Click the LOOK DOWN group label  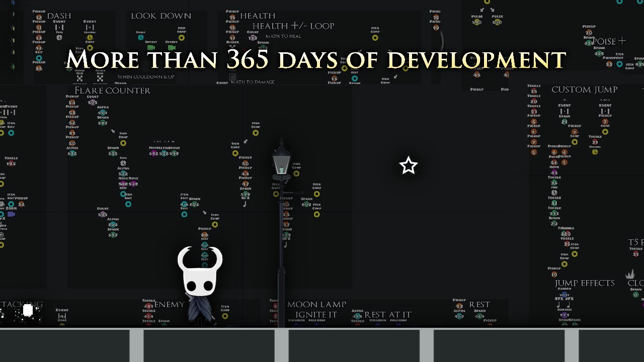tap(161, 16)
